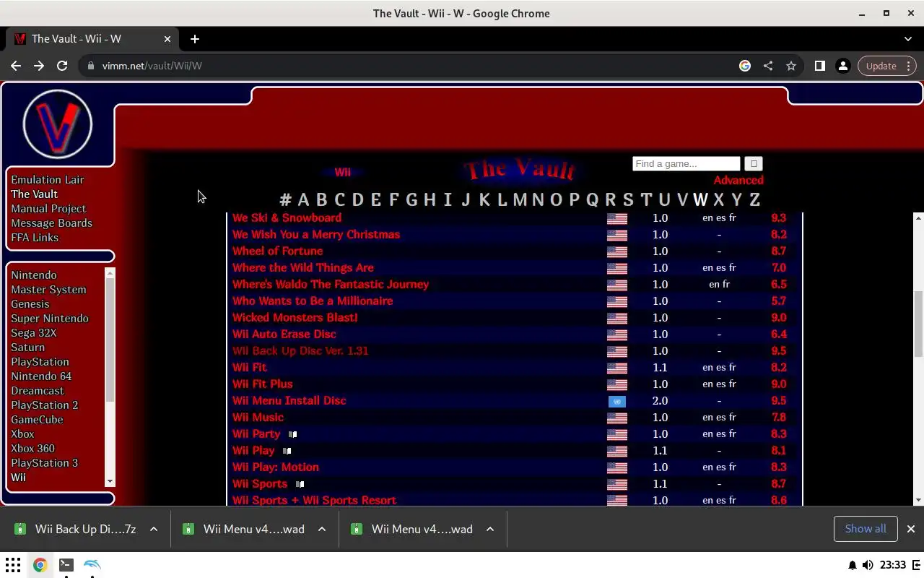Viewport: 924px width, 578px height.
Task: Open the FFA Links menu link
Action: (35, 238)
